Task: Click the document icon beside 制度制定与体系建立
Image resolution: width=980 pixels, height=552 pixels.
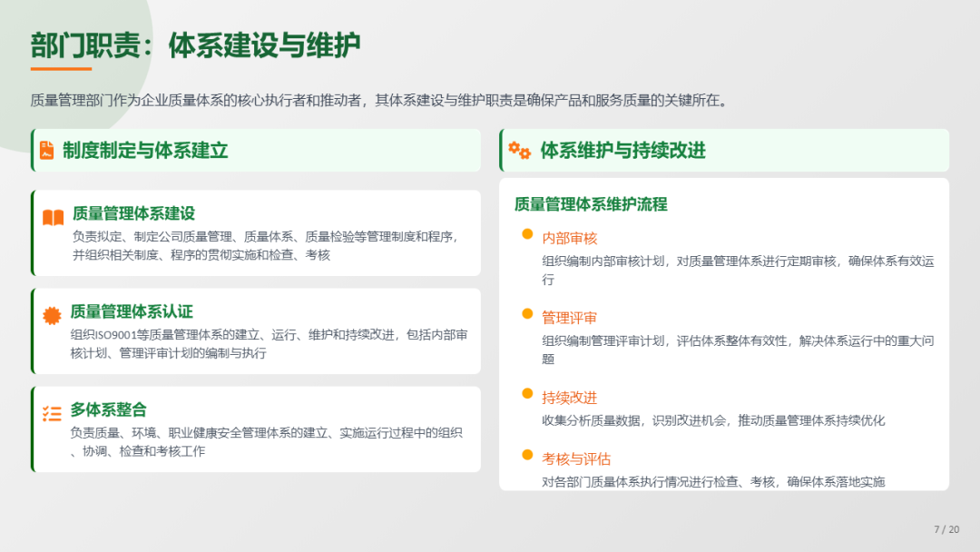Action: 47,151
